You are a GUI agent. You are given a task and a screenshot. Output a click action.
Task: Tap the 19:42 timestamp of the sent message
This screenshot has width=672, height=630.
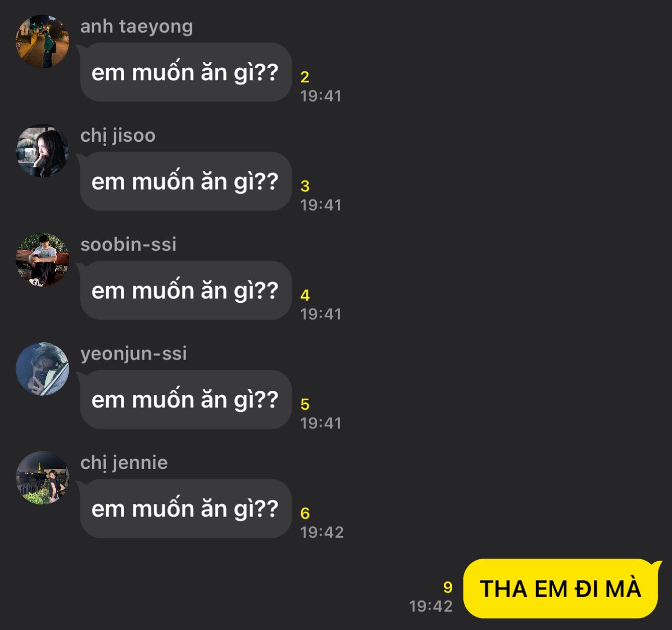tap(431, 606)
